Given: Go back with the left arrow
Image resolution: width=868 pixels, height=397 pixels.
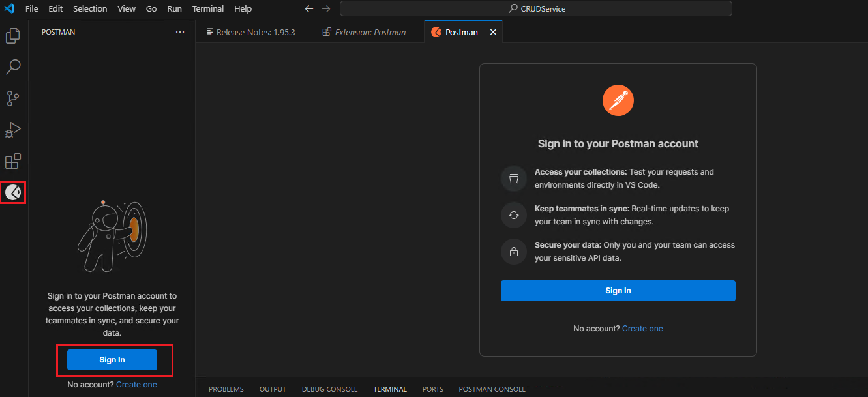Looking at the screenshot, I should 309,8.
